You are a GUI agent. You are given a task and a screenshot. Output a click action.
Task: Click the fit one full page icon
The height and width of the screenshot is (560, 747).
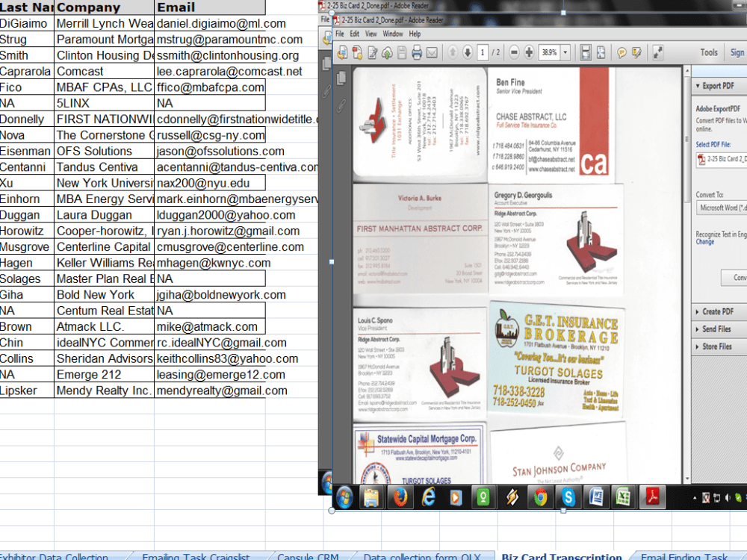click(x=601, y=52)
